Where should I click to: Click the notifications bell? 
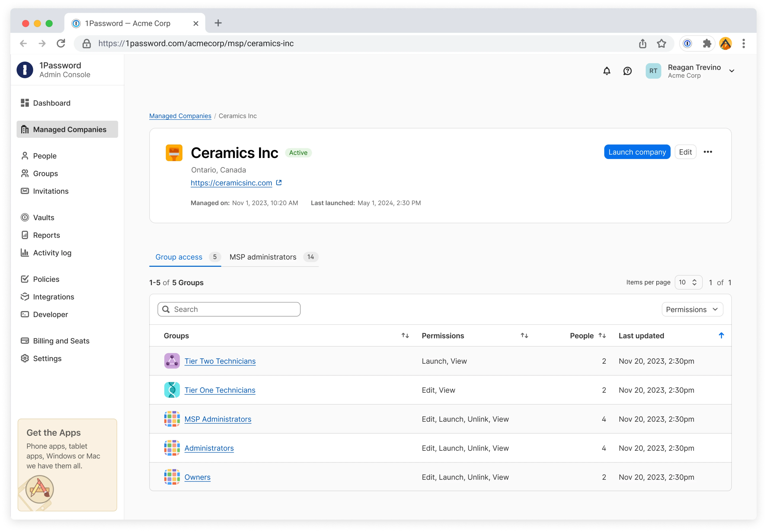[607, 71]
